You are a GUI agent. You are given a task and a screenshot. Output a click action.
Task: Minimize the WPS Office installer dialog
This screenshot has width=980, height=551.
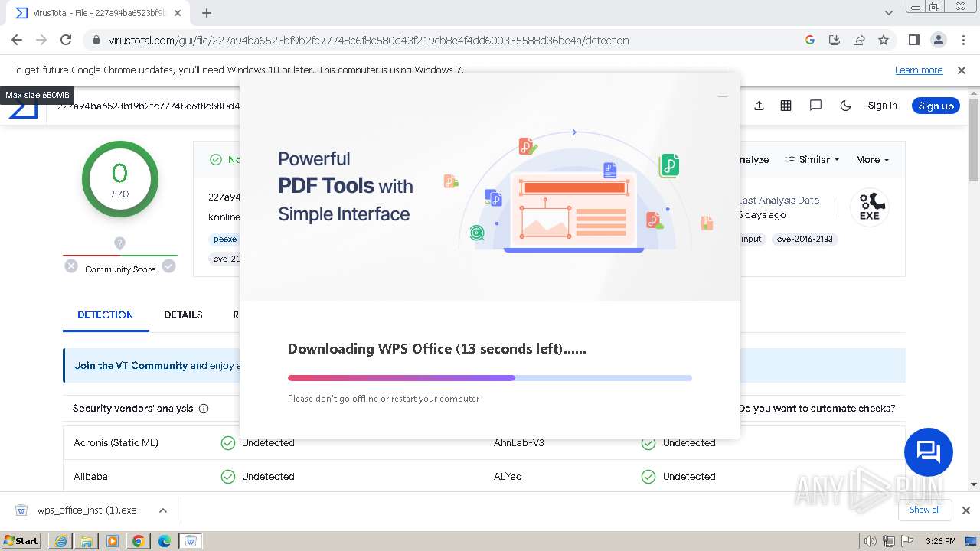722,96
